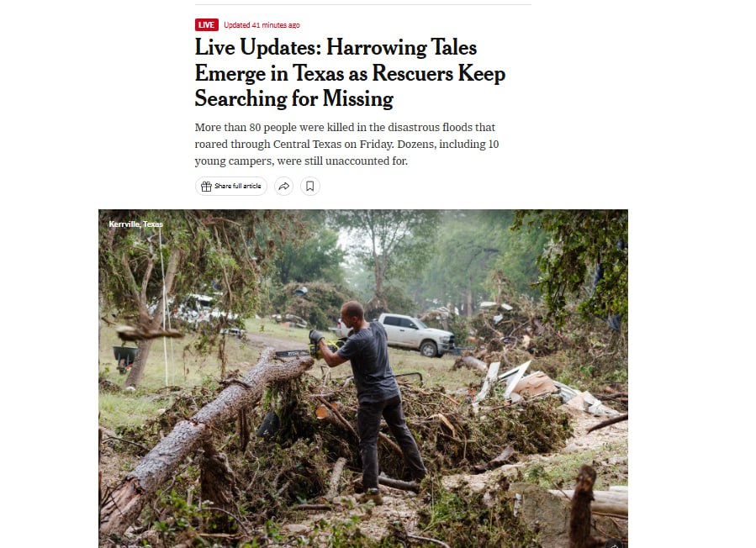
Task: Open the 'Harrowing Tales Emerge in Texas' headline
Action: coord(350,73)
